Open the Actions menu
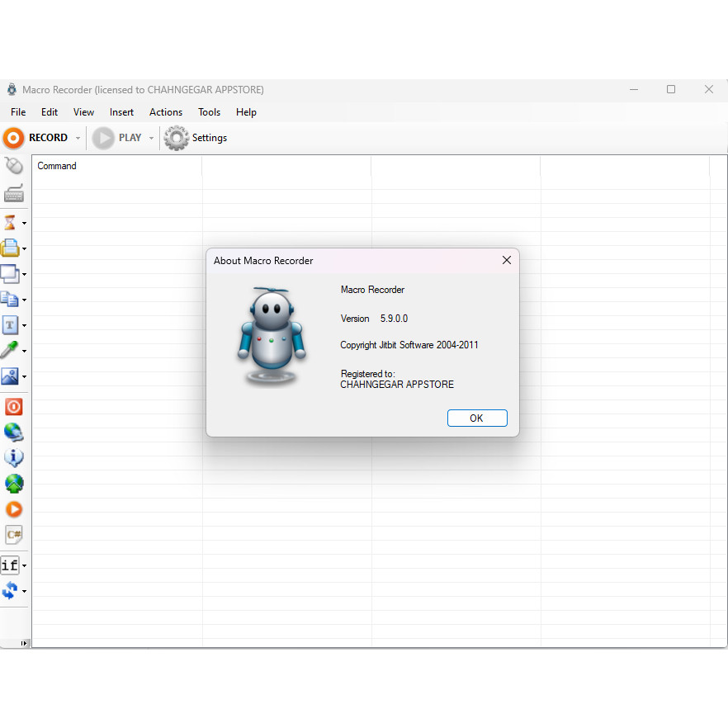Viewport: 728px width, 728px height. coord(165,112)
